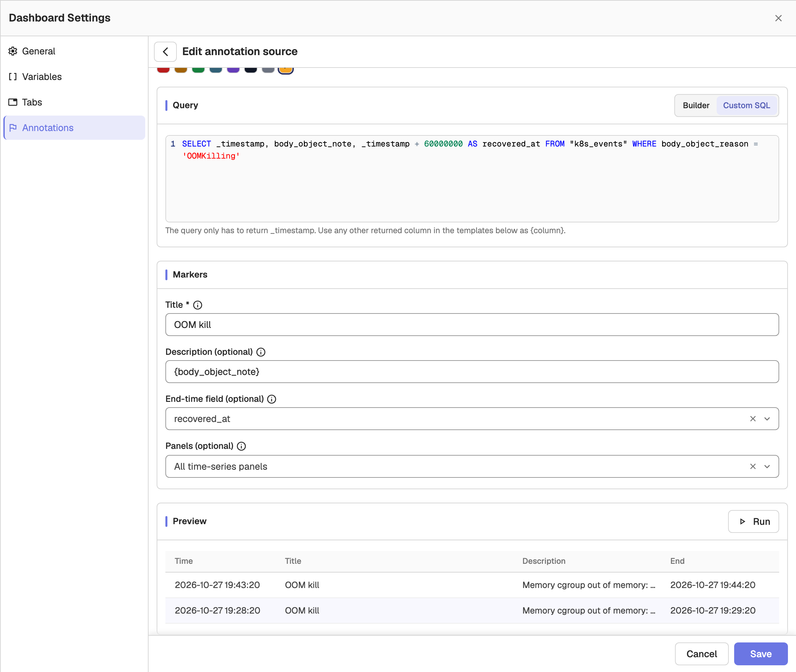Open Tabs settings section
The image size is (796, 672).
74,102
